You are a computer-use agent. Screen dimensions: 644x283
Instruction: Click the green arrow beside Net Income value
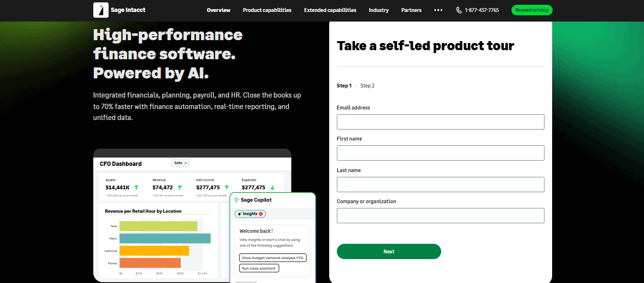(227, 187)
